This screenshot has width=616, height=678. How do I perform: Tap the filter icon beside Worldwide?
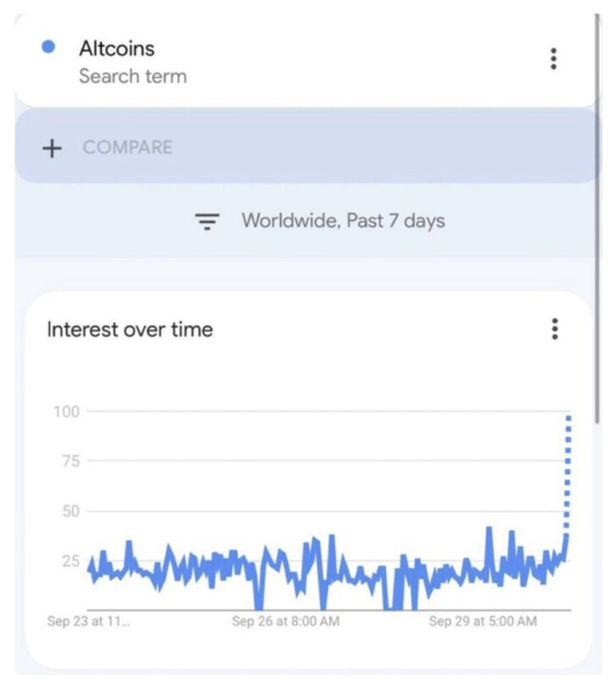(x=208, y=222)
